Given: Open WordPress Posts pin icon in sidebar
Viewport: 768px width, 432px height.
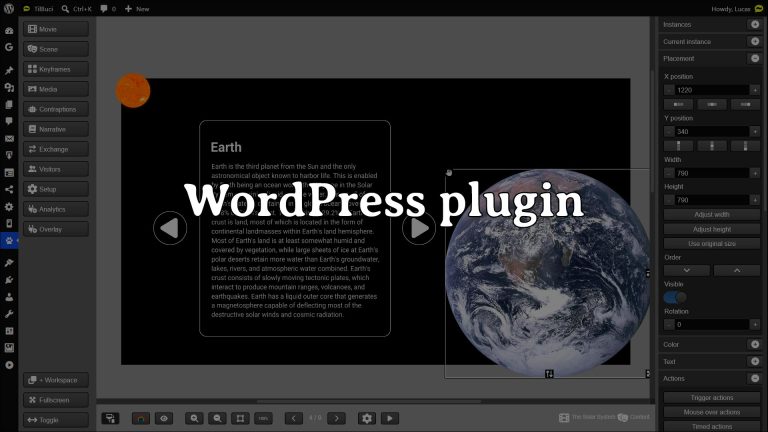Looking at the screenshot, I should tap(9, 70).
